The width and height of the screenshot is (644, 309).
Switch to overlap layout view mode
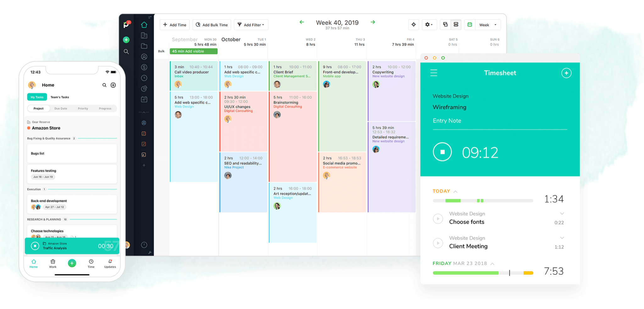click(445, 25)
